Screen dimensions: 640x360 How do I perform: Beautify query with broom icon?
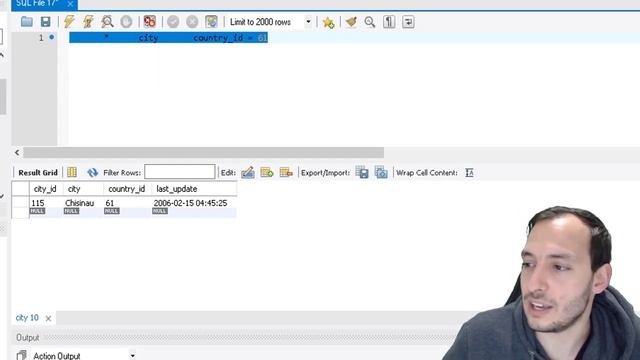click(x=351, y=22)
